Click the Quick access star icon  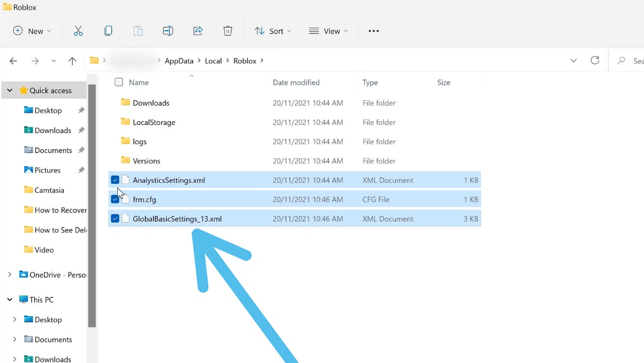coord(23,91)
